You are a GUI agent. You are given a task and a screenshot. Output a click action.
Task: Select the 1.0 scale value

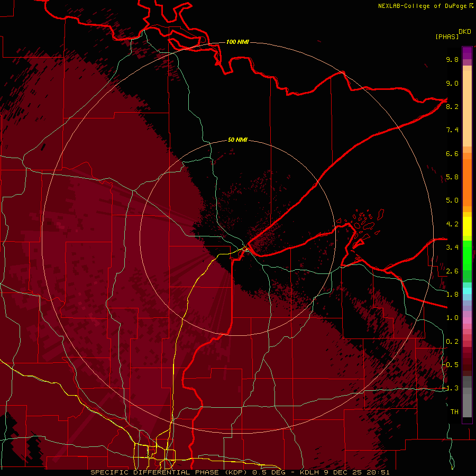[452, 318]
